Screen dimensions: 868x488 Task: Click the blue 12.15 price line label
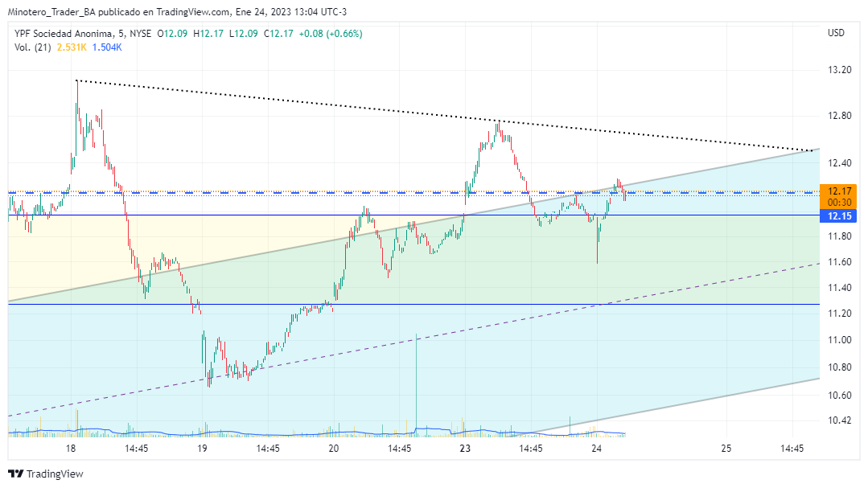(x=838, y=215)
